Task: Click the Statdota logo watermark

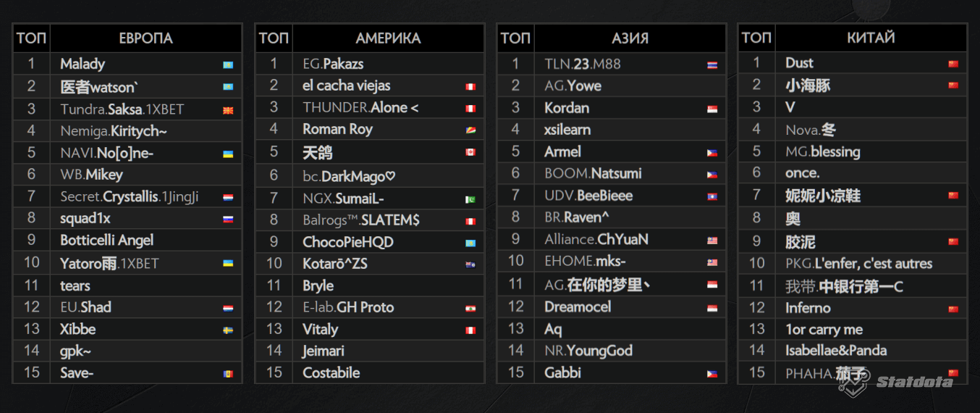Action: (903, 382)
